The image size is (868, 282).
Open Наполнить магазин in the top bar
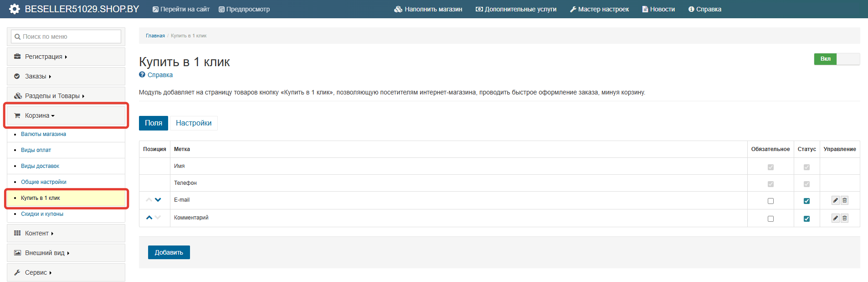[x=428, y=9]
